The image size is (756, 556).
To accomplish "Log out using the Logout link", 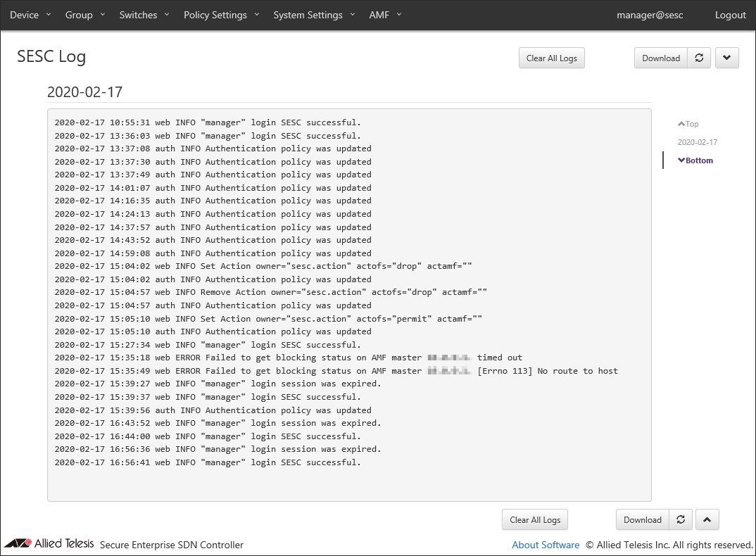I will 730,15.
